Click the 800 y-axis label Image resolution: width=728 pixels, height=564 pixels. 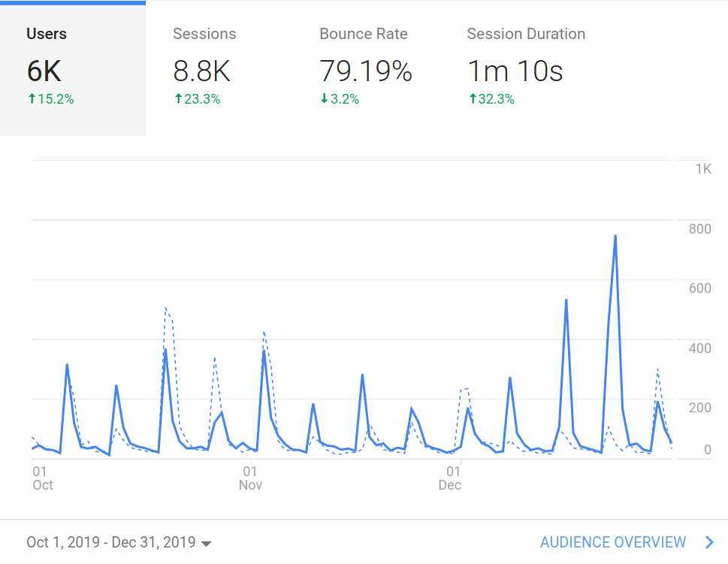click(x=699, y=229)
